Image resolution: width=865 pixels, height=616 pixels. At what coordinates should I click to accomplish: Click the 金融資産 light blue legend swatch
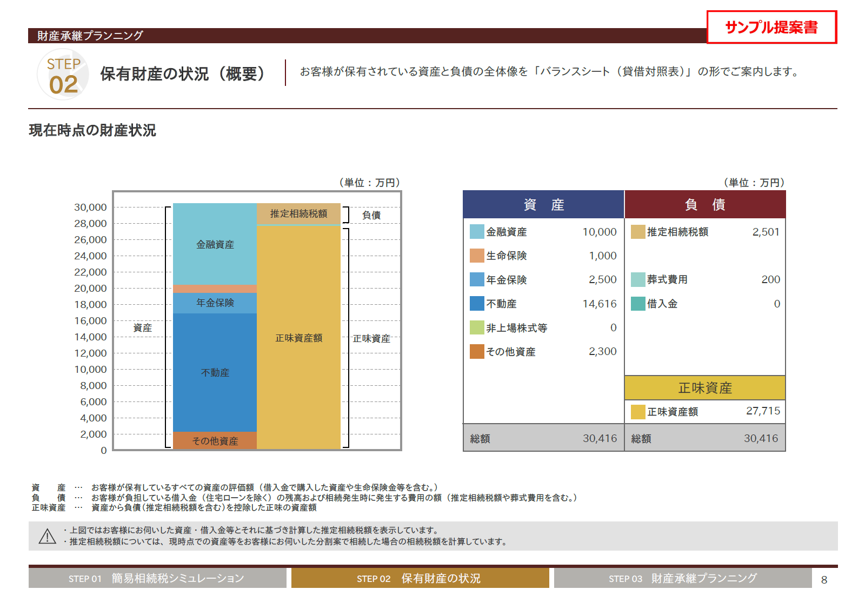[x=477, y=232]
